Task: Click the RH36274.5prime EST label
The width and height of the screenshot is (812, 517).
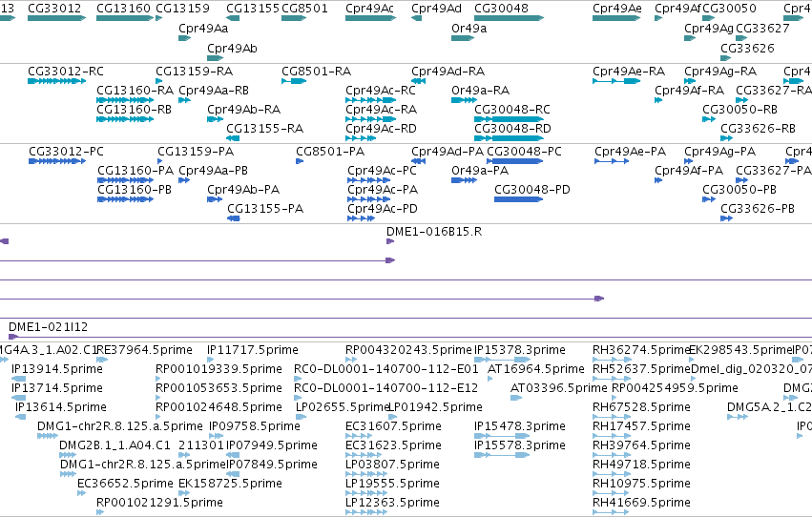Action: click(x=641, y=350)
